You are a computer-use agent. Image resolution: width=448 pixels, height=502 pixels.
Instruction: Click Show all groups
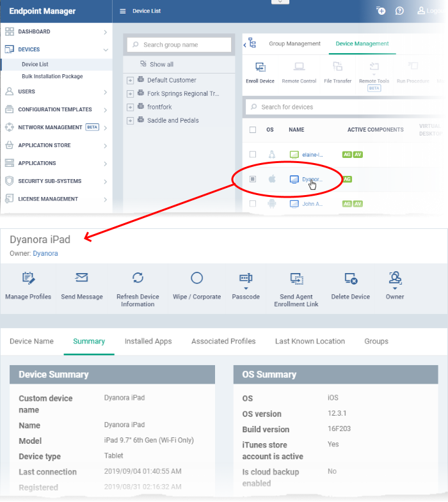click(x=157, y=65)
